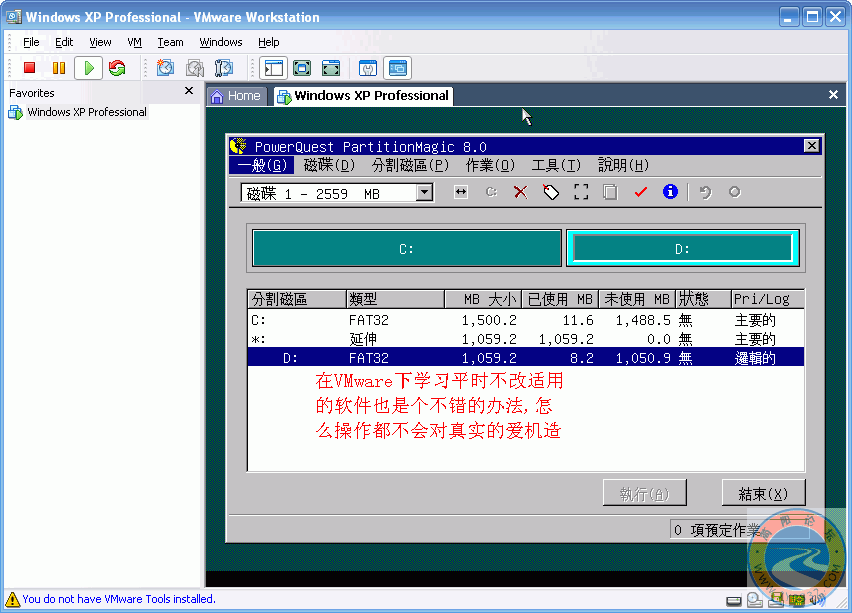The width and height of the screenshot is (852, 613).
Task: Click the red Power Off VM icon
Action: tap(29, 68)
